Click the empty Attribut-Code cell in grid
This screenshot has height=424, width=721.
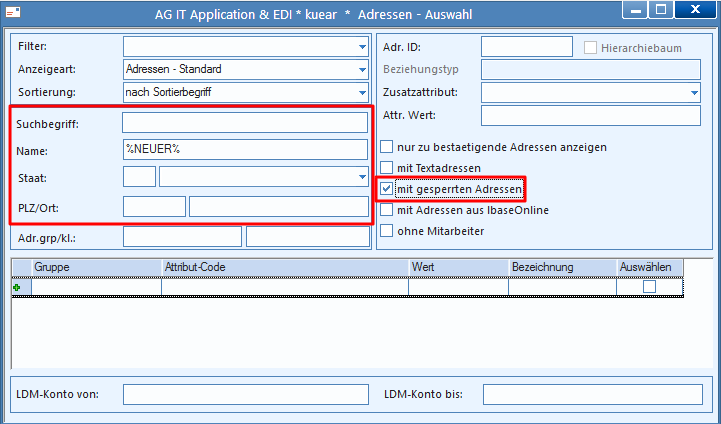285,287
